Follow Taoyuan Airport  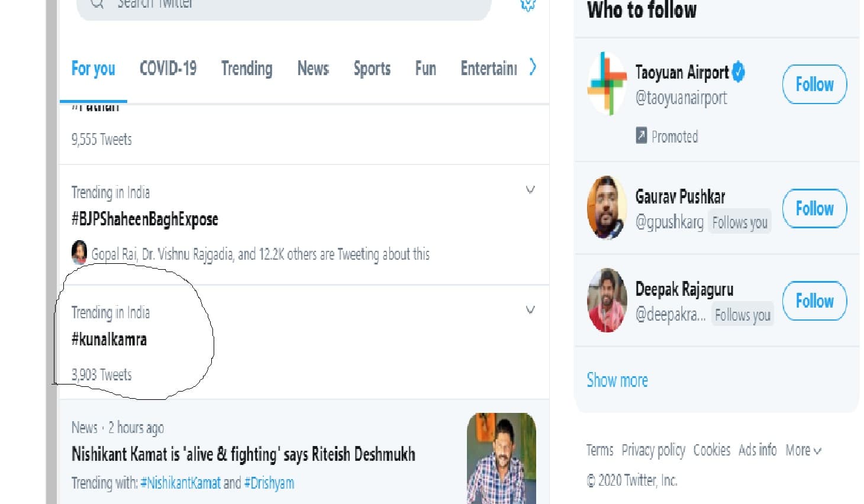tap(814, 85)
